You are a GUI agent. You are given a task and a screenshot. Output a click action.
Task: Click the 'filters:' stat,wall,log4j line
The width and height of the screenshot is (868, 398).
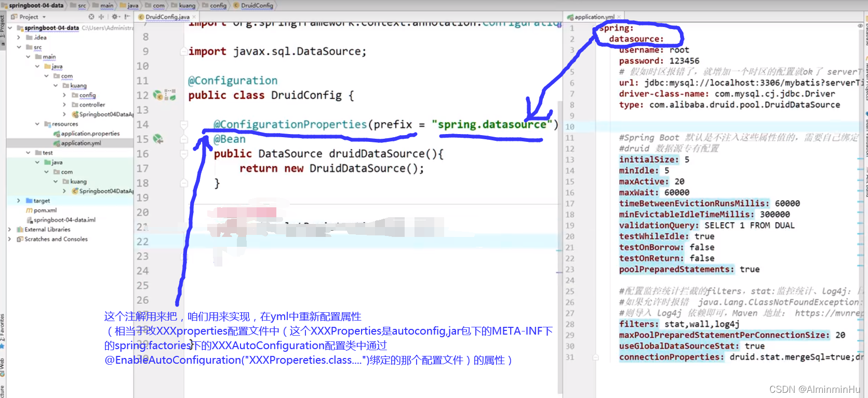tap(679, 324)
